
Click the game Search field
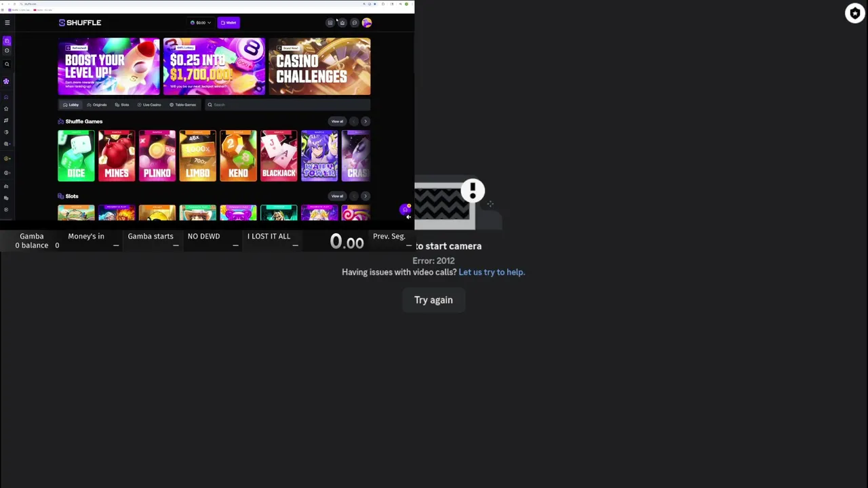[288, 104]
